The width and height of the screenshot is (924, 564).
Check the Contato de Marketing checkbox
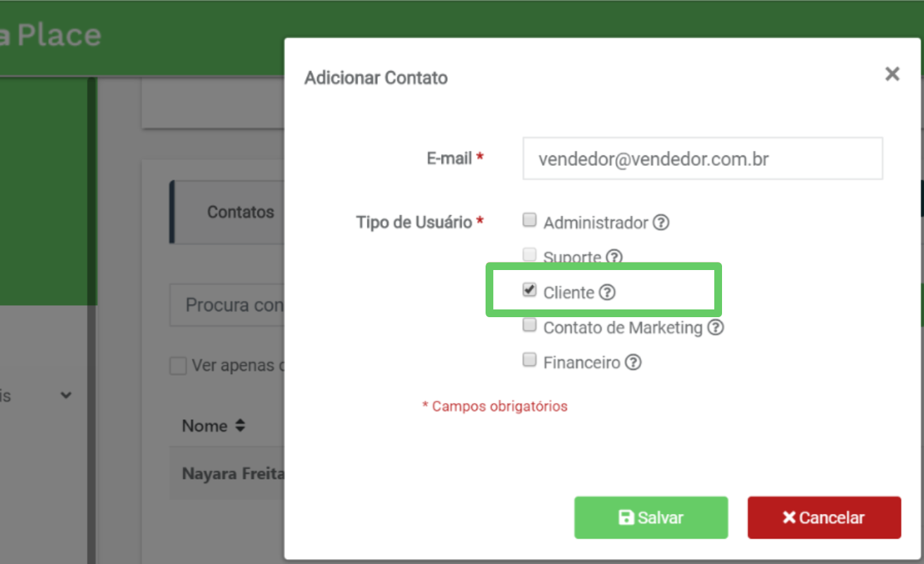click(x=529, y=326)
